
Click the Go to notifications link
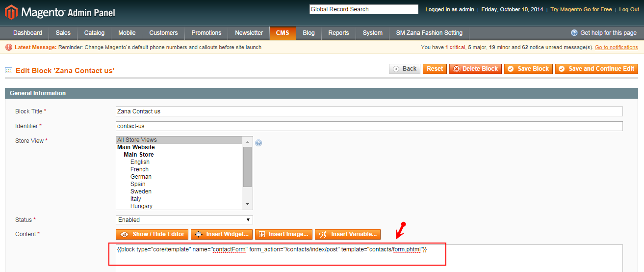[617, 47]
